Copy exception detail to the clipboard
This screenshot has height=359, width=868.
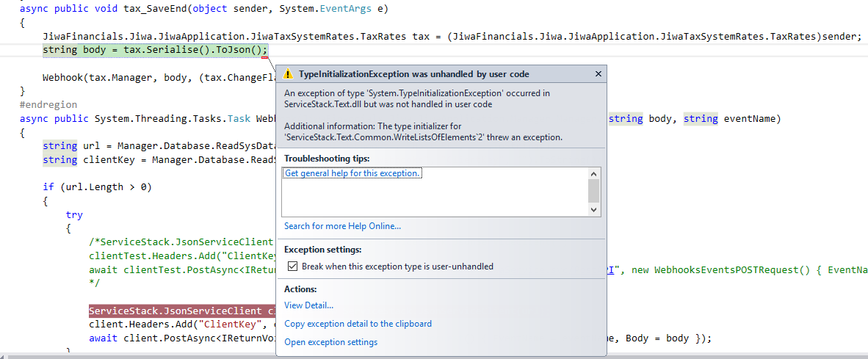pyautogui.click(x=358, y=324)
